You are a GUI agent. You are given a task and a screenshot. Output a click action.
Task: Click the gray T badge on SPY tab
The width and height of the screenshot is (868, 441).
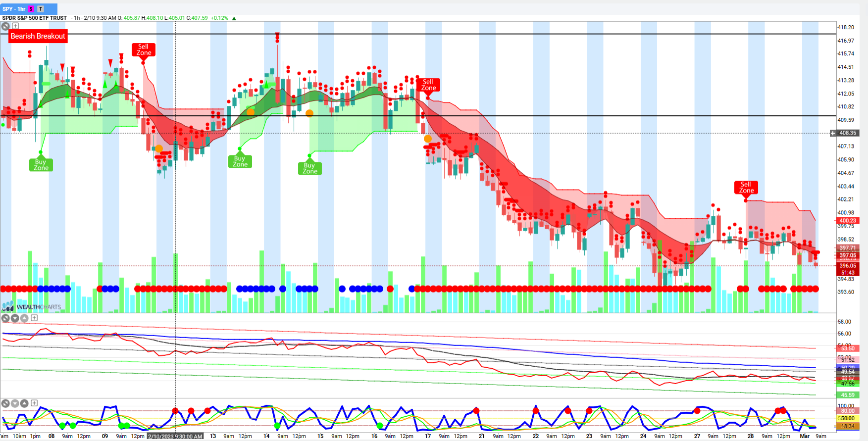[41, 9]
